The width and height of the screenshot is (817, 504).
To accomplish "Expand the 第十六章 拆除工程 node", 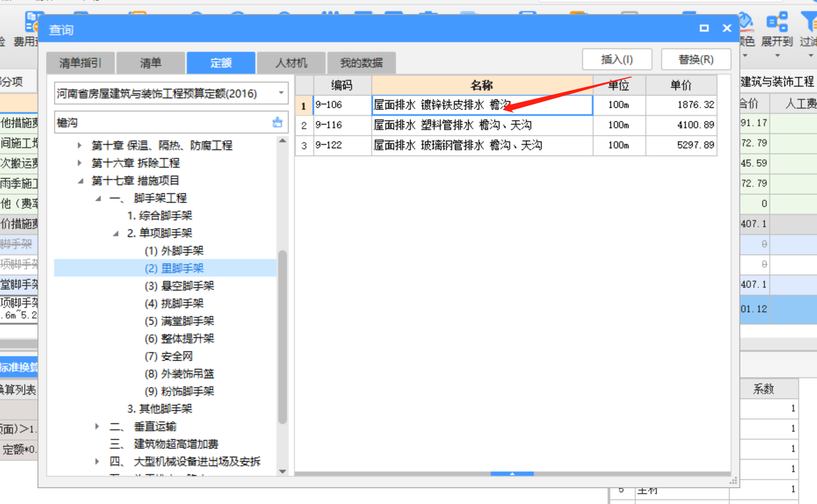I will [80, 163].
